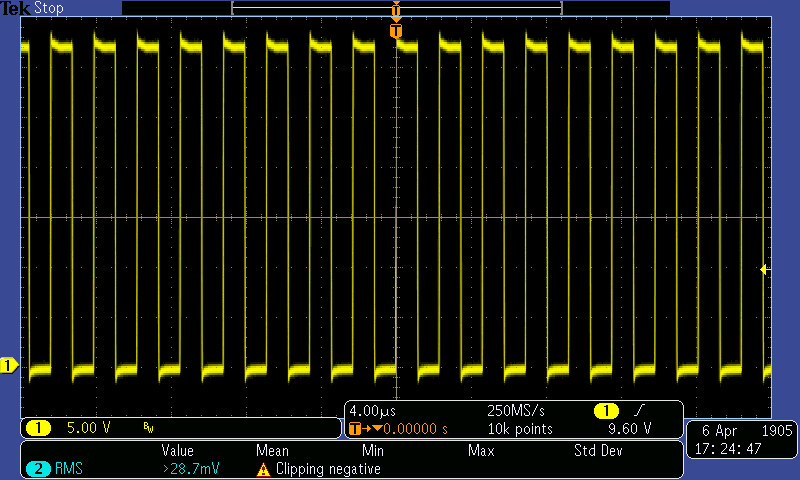
Task: Click the 6 Apr 1905 date display
Action: (747, 431)
